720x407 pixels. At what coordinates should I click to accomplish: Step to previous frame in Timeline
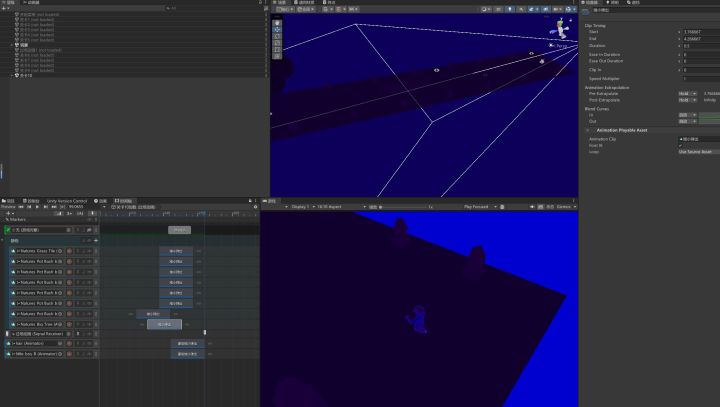pos(29,207)
